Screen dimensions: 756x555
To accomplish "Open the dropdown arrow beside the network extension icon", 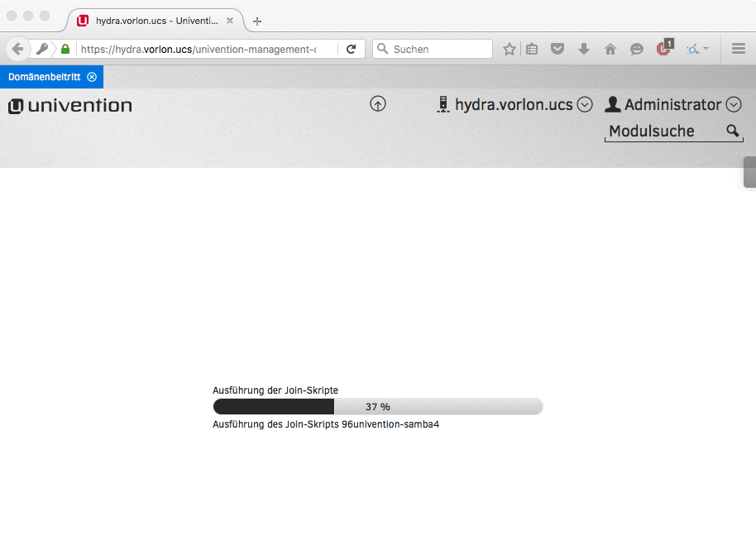I will click(706, 49).
